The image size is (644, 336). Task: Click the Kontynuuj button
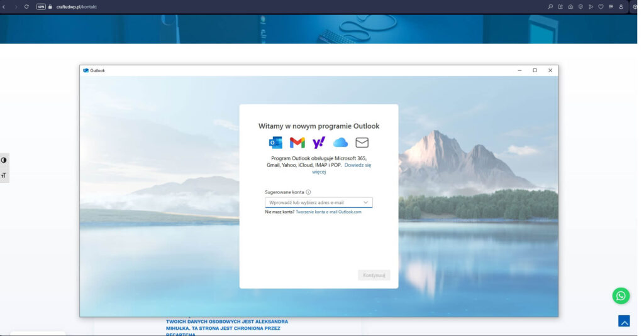pos(374,275)
